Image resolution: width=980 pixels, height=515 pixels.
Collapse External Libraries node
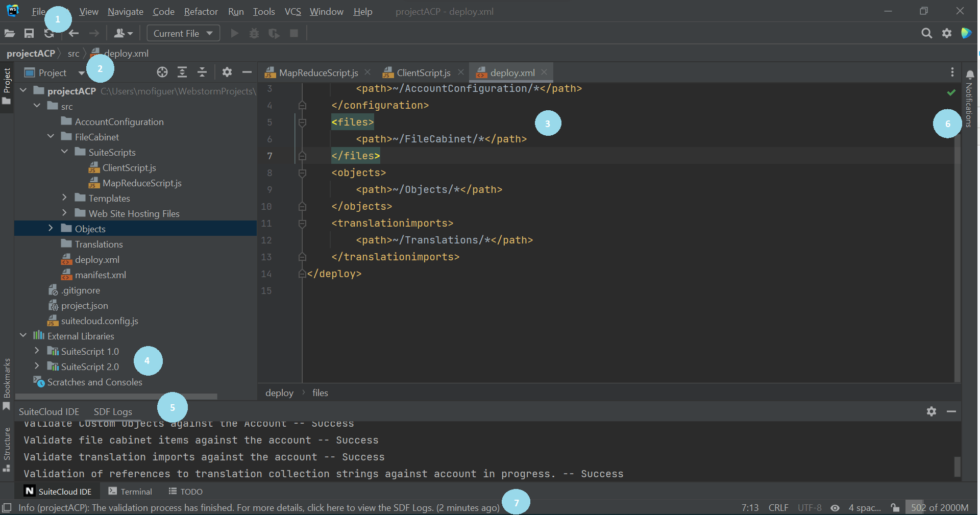tap(23, 335)
